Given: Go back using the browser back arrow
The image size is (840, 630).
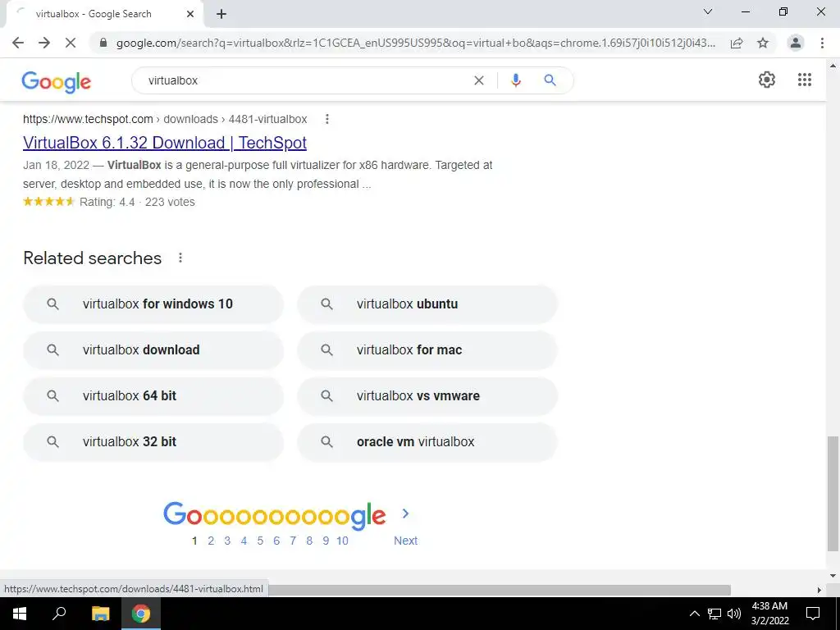Looking at the screenshot, I should point(18,43).
